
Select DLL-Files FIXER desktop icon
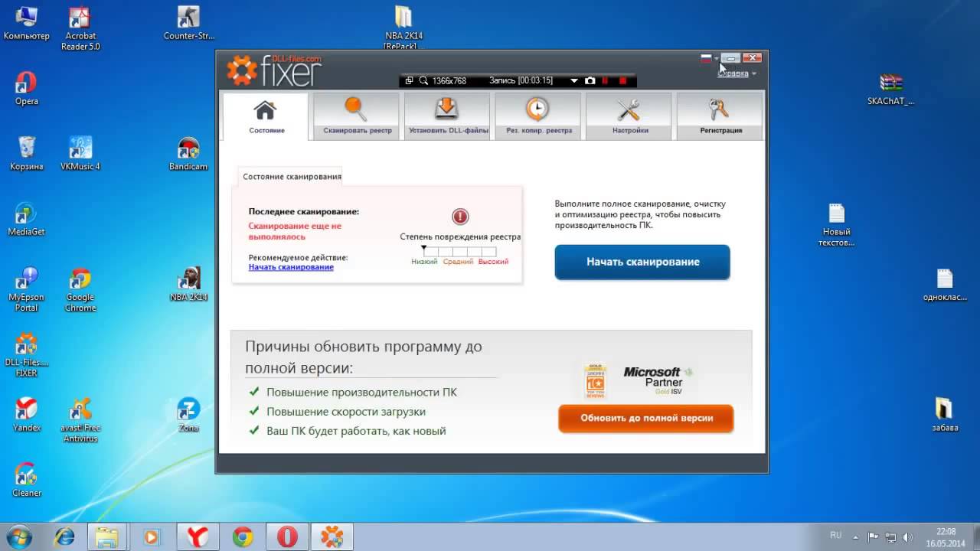(26, 354)
